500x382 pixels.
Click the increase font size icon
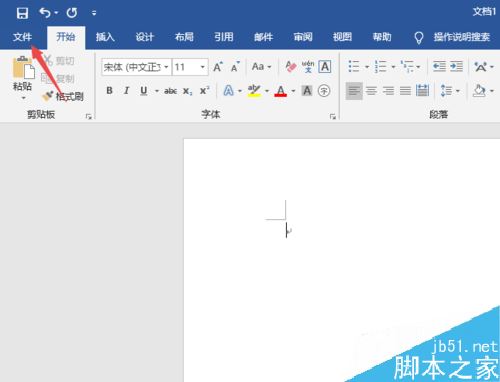point(218,67)
